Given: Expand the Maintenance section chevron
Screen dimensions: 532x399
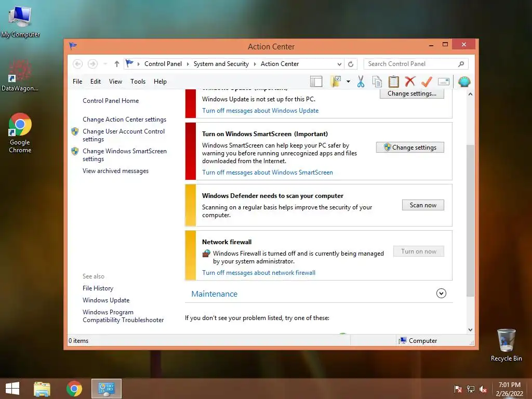Looking at the screenshot, I should 441,293.
